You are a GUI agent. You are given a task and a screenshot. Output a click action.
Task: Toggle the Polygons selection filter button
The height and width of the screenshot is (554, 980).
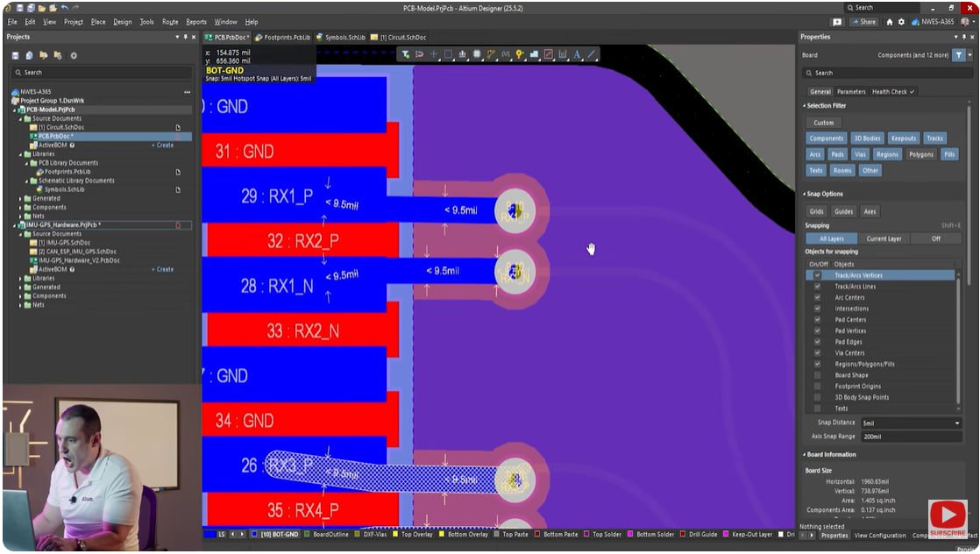coord(920,154)
